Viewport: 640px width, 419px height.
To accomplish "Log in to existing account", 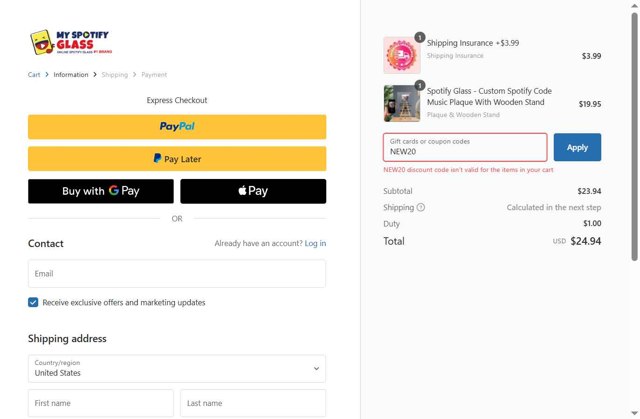I will tap(315, 243).
